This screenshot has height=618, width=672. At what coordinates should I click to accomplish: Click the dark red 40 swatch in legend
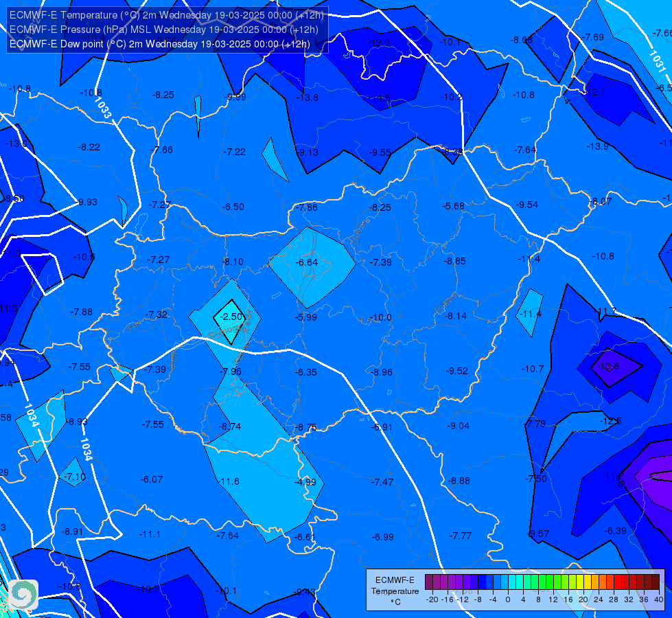[x=656, y=582]
